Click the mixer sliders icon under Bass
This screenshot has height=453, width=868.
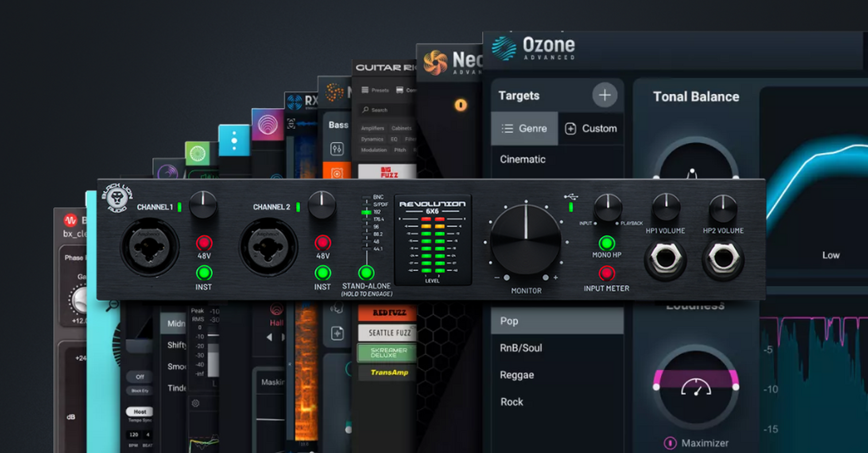coord(337,149)
